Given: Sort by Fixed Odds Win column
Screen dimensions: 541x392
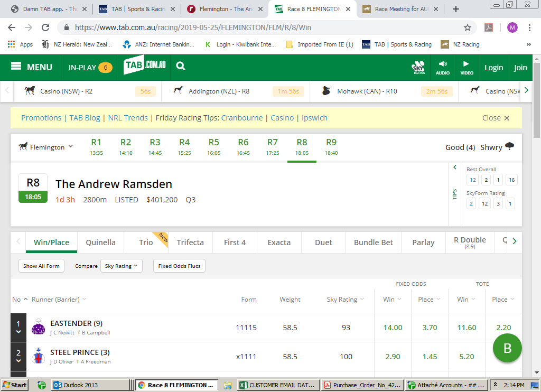Looking at the screenshot, I should pyautogui.click(x=393, y=299).
